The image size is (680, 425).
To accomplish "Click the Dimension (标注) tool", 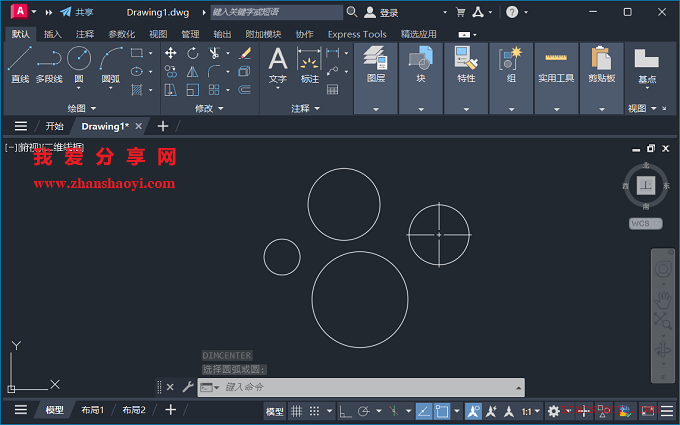I will (310, 64).
